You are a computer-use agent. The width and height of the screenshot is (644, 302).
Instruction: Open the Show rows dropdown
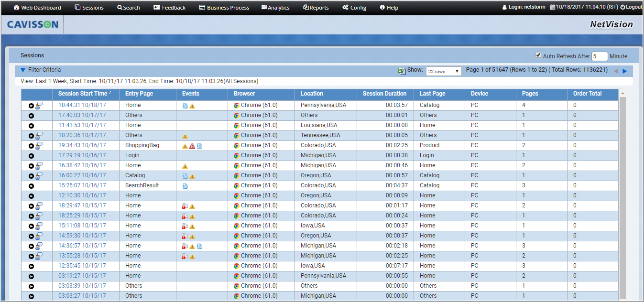coord(444,71)
